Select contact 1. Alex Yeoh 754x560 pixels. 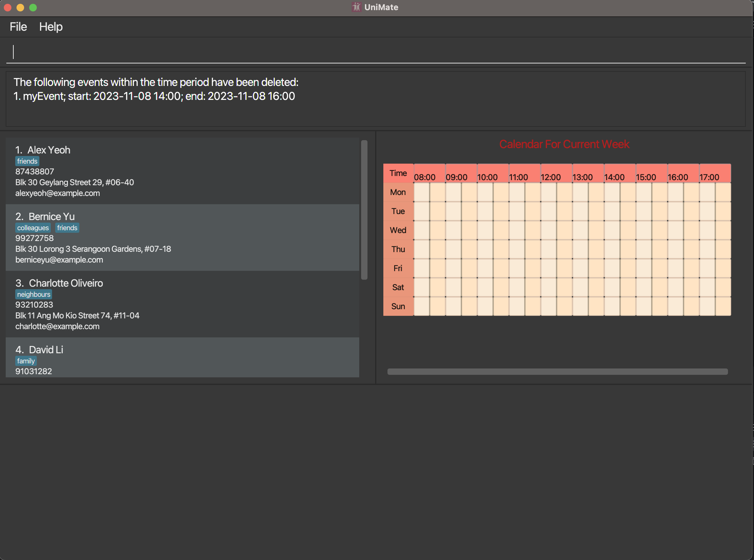[x=182, y=171]
